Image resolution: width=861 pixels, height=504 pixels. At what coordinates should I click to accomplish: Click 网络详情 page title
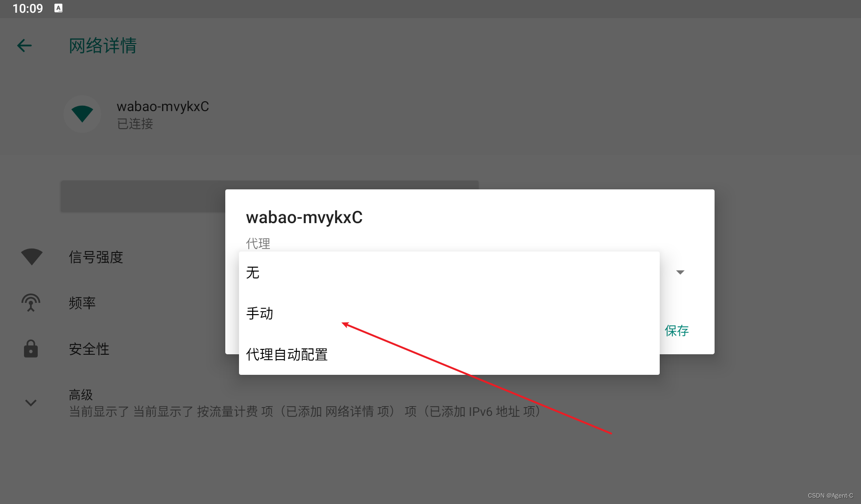(103, 46)
